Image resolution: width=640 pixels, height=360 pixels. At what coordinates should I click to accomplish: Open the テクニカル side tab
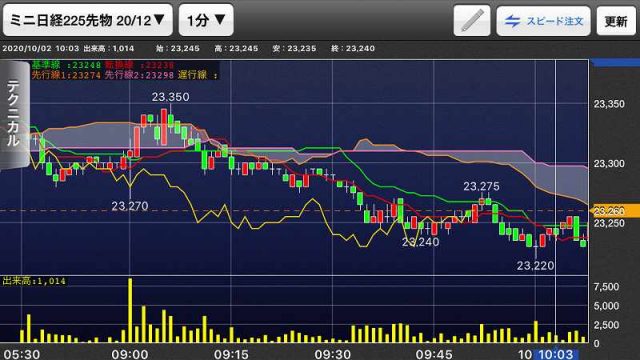[x=14, y=115]
